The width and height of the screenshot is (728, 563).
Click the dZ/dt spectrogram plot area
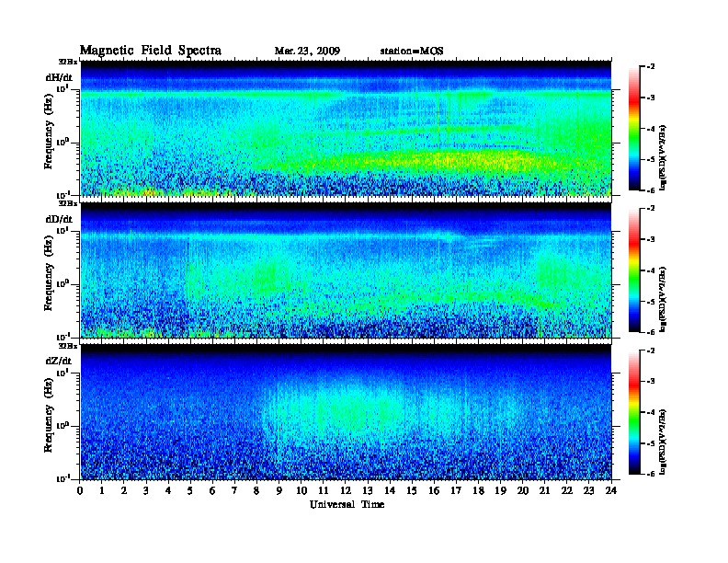pos(346,412)
